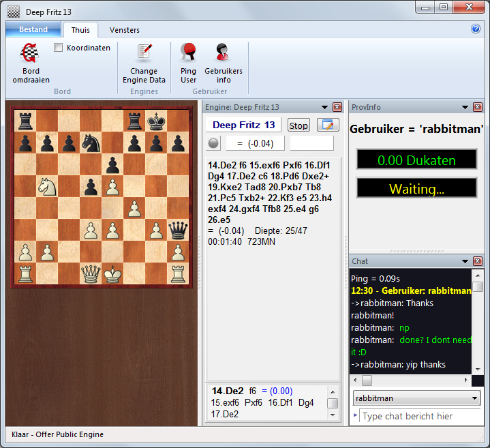Switch to the Vensters tab
The width and height of the screenshot is (490, 448).
[x=125, y=30]
